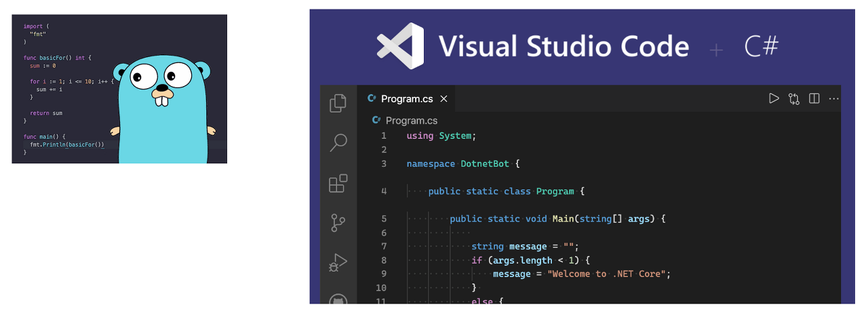Screen dimensions: 868x326
Task: Open the Search magnifier in activity bar
Action: pos(338,142)
